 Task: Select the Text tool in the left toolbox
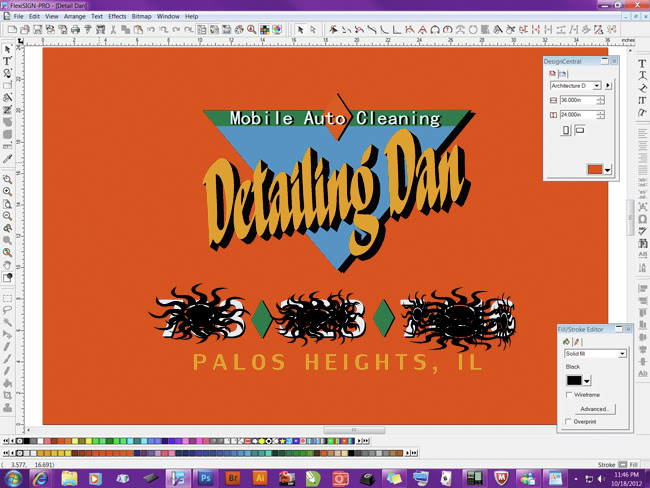pos(7,61)
